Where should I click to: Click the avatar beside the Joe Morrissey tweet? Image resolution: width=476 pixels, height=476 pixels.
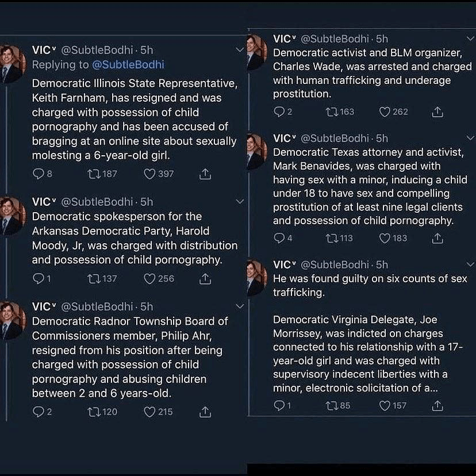(x=256, y=277)
